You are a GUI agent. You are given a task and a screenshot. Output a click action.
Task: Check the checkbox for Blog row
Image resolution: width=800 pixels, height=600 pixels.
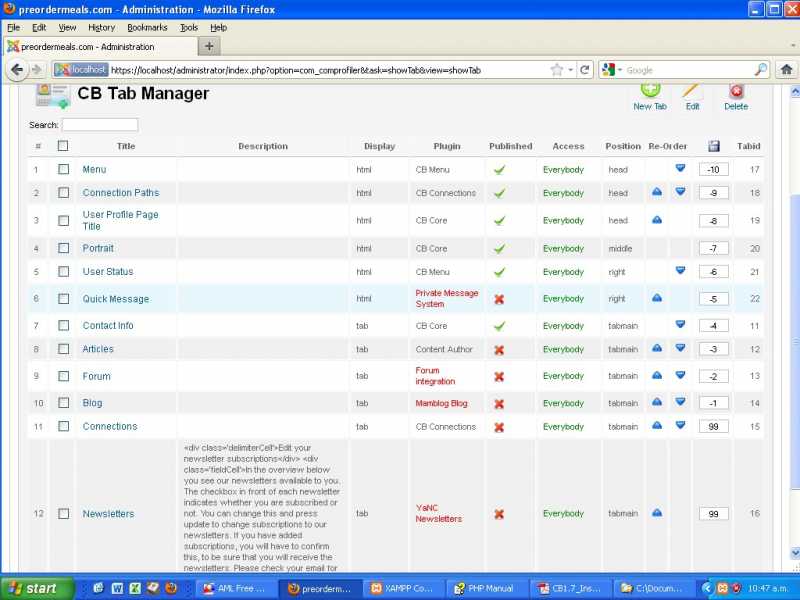[x=63, y=403]
